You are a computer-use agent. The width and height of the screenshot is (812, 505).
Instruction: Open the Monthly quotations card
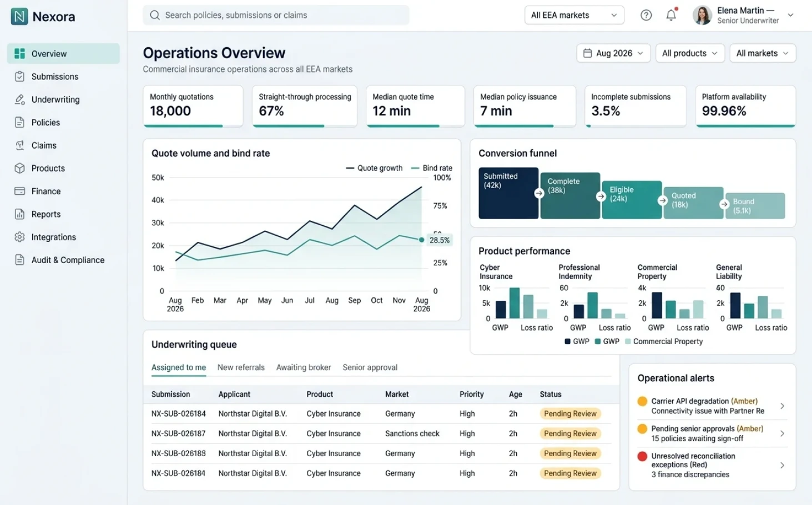pos(193,106)
